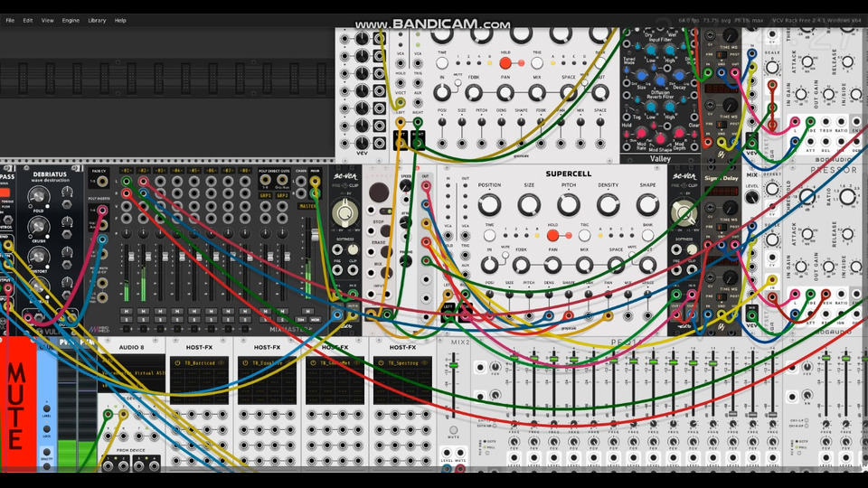Click the Supercell PAN knob
Image resolution: width=868 pixels, height=488 pixels.
[x=552, y=266]
